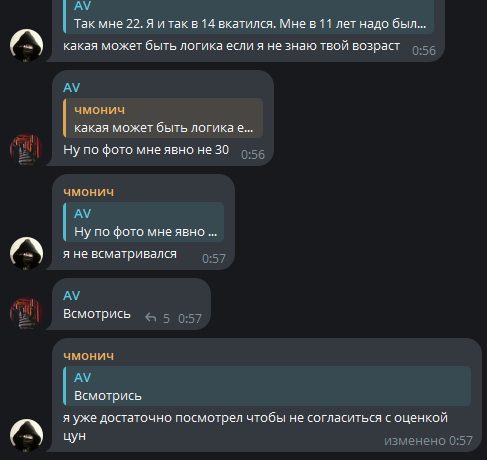Click sender name чмонич on the last message

(x=89, y=356)
